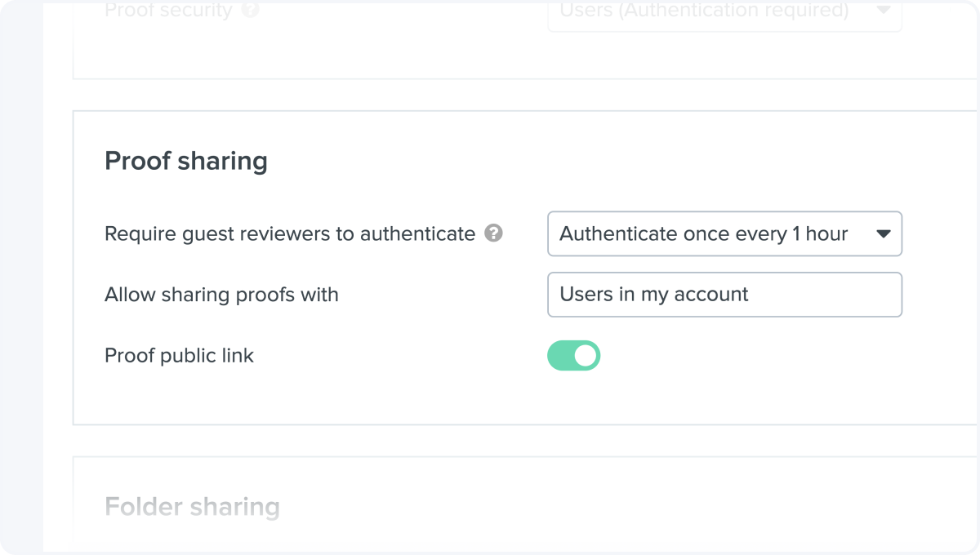The image size is (980, 555).
Task: Click the "Allow sharing proofs with" label
Action: point(221,295)
